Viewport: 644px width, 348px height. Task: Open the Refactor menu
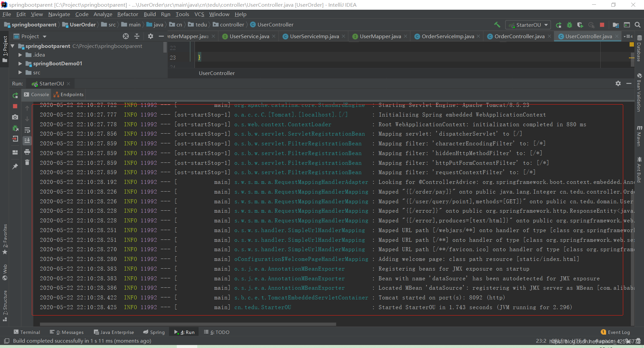[x=127, y=14]
